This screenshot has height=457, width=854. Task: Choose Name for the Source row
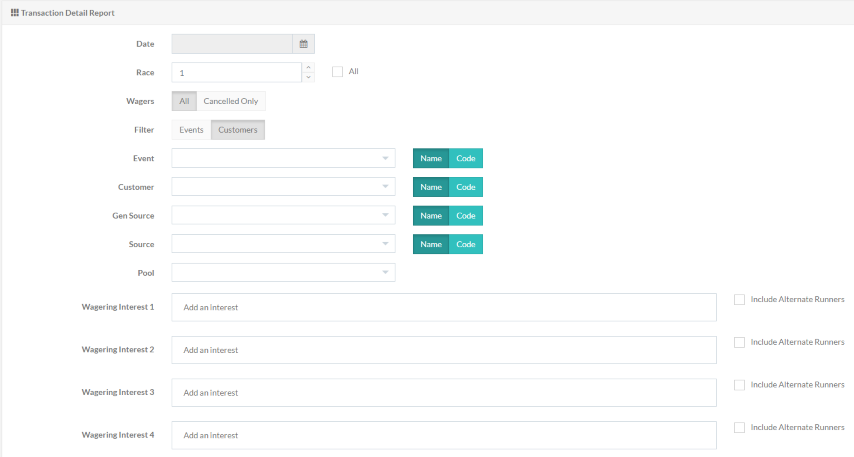point(431,244)
